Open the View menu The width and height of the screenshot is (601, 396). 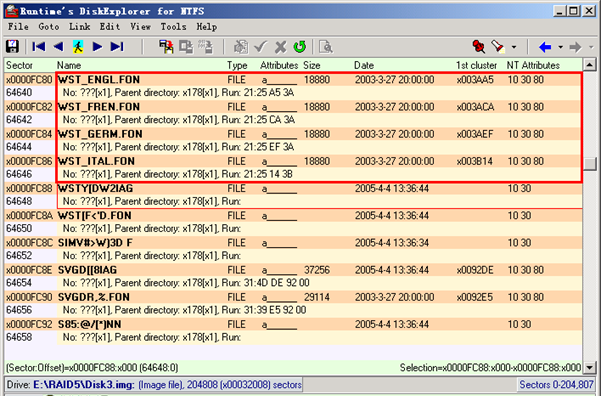[140, 27]
